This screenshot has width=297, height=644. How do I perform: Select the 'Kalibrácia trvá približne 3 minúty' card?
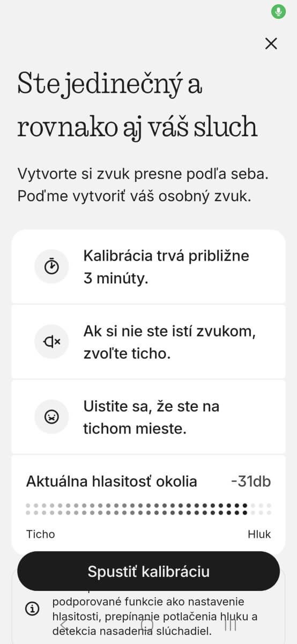click(x=148, y=266)
